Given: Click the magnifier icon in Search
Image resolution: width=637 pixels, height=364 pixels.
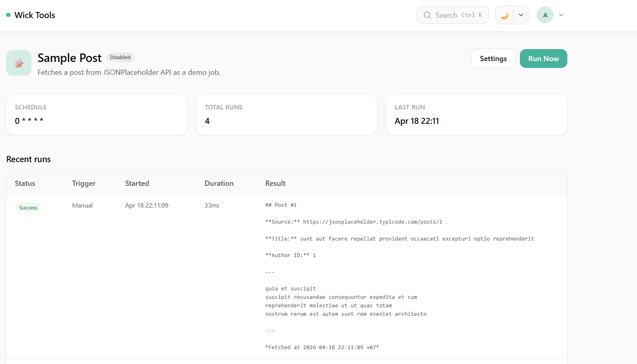Looking at the screenshot, I should 427,15.
